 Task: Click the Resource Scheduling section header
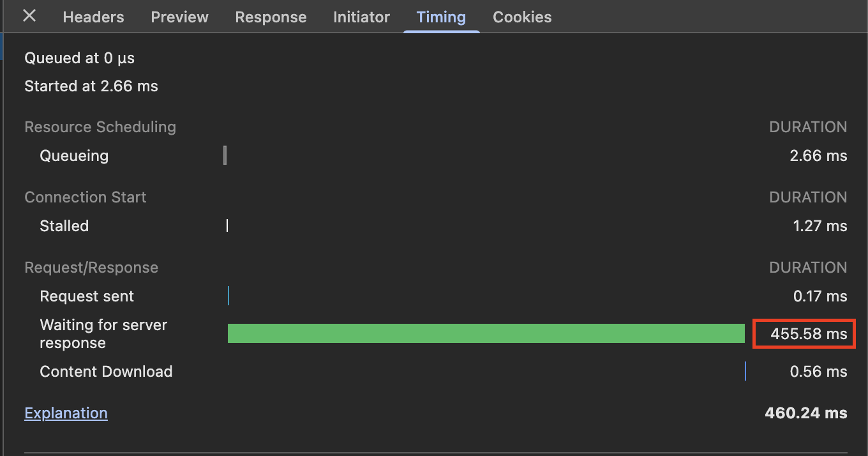[100, 127]
